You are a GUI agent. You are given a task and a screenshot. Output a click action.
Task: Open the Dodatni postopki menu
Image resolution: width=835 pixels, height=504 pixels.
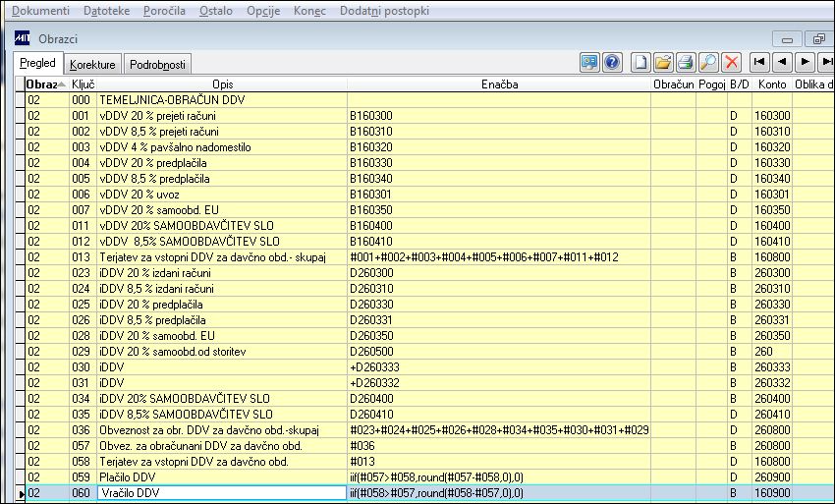[x=384, y=11]
